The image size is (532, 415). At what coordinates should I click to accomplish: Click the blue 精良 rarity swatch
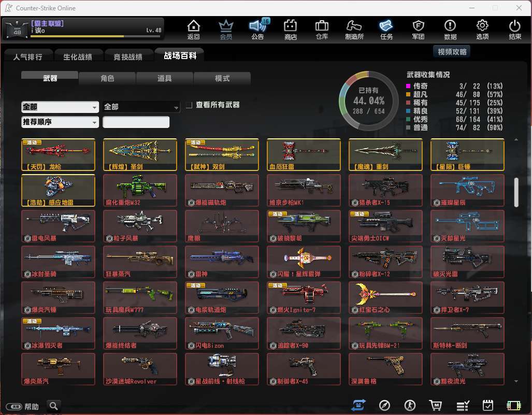click(x=409, y=111)
